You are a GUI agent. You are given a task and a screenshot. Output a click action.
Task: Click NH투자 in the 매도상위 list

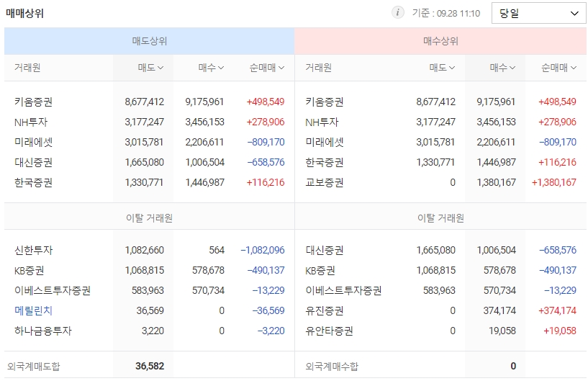click(x=31, y=122)
